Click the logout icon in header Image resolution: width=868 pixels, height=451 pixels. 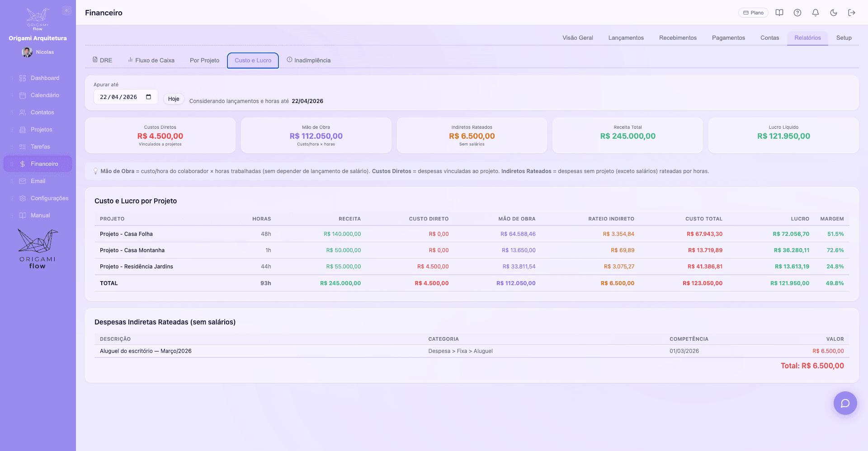[x=852, y=13]
